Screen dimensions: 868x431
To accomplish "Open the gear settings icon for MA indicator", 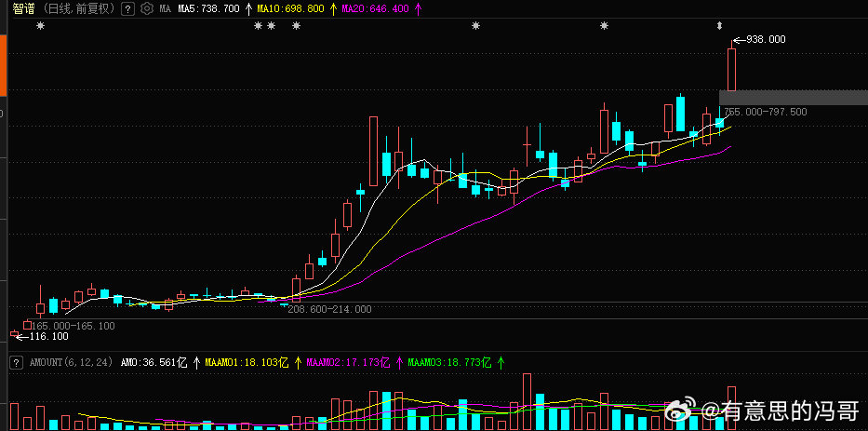I will 146,8.
